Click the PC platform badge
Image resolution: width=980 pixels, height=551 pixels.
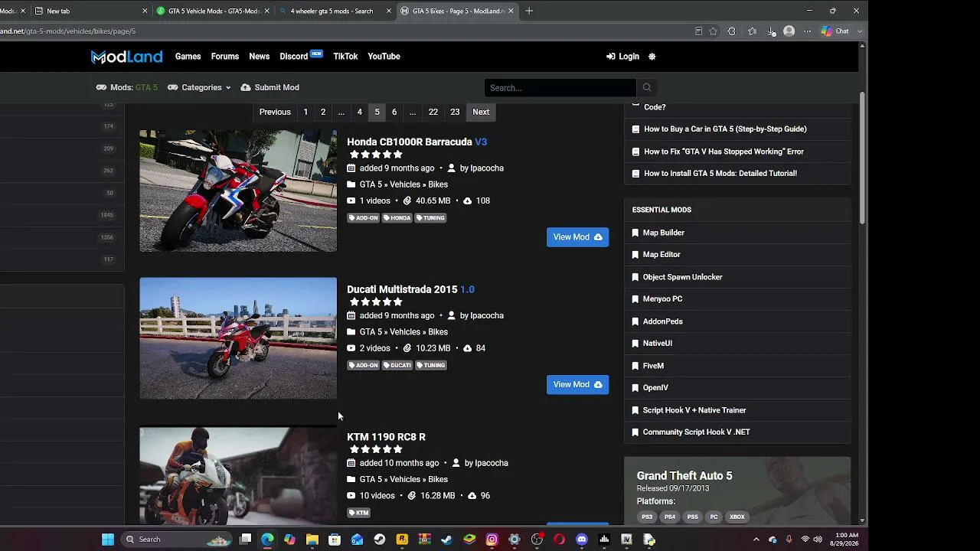tap(714, 517)
